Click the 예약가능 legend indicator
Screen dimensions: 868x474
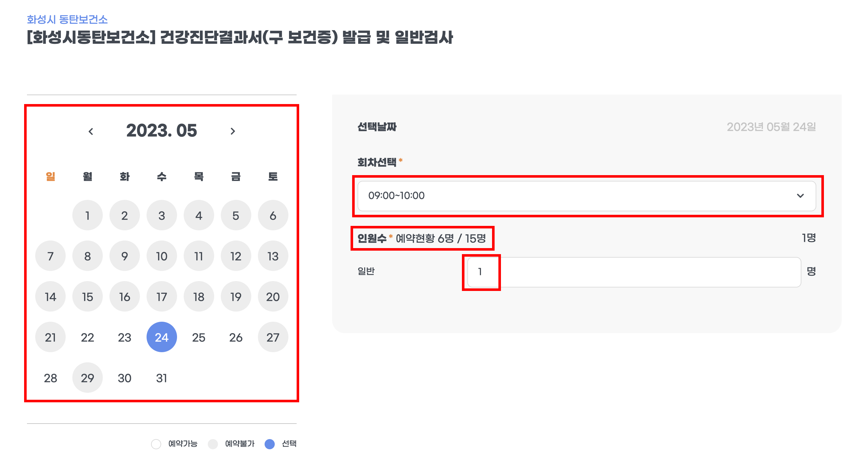click(156, 444)
